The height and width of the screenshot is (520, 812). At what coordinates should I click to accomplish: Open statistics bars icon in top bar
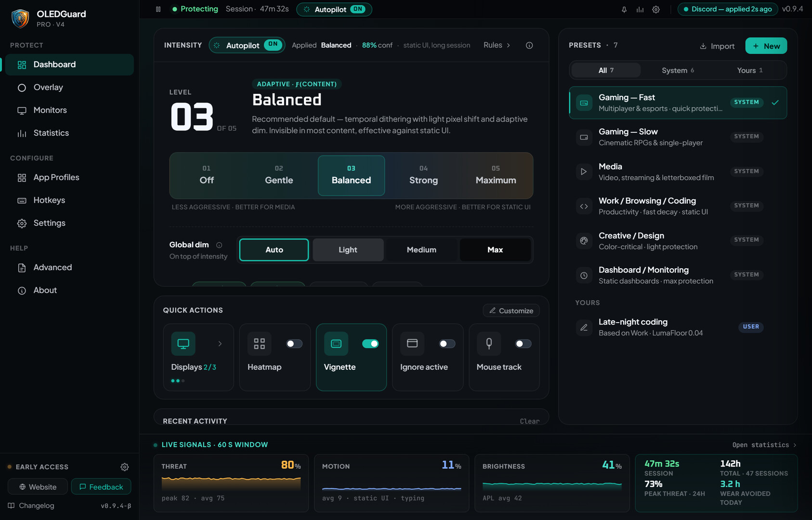[x=640, y=10]
